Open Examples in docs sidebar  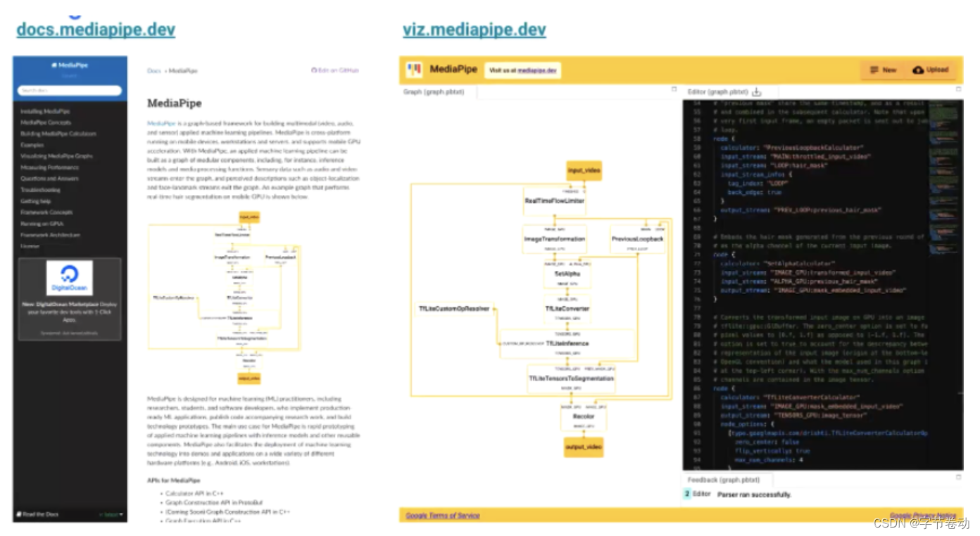(32, 145)
